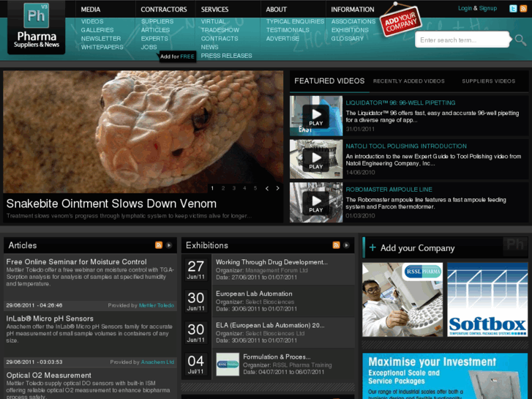The image size is (532, 399).
Task: Switch to Featured Videos tab
Action: pyautogui.click(x=329, y=81)
